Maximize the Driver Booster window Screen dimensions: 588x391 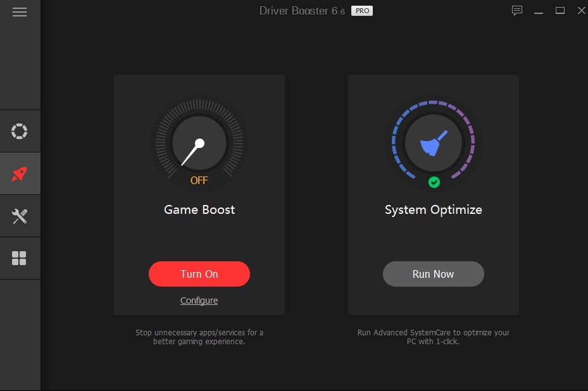pos(560,11)
